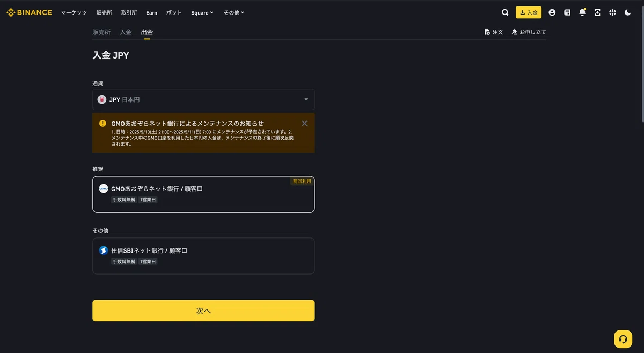Expand the Square menu in navigation

pos(202,12)
